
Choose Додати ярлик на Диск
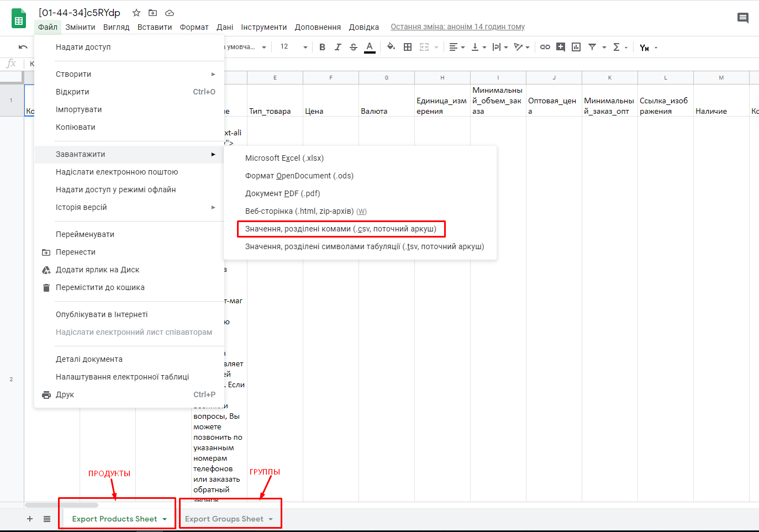click(x=129, y=270)
